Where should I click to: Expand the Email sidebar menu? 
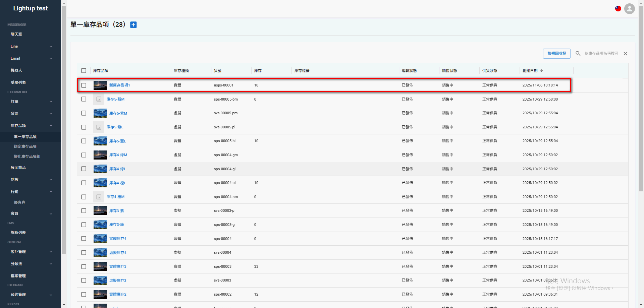(31, 58)
